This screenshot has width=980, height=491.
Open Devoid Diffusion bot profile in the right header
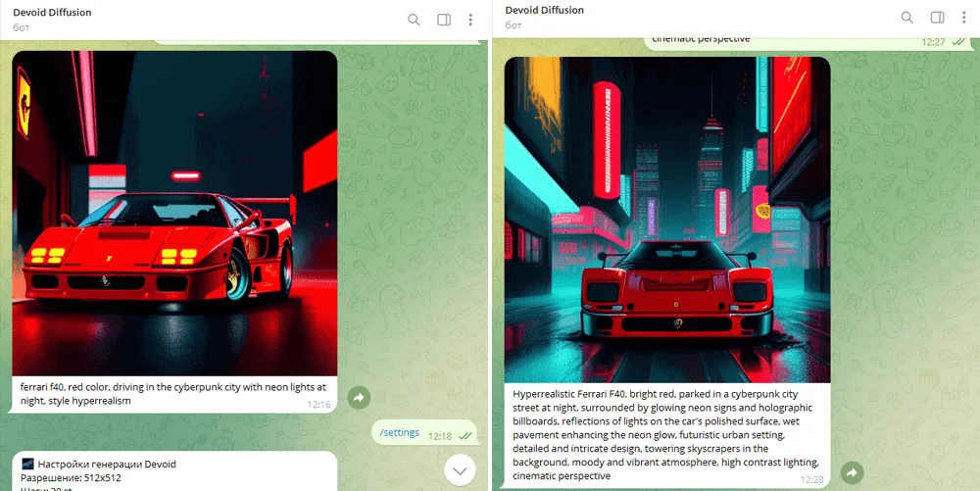click(545, 10)
